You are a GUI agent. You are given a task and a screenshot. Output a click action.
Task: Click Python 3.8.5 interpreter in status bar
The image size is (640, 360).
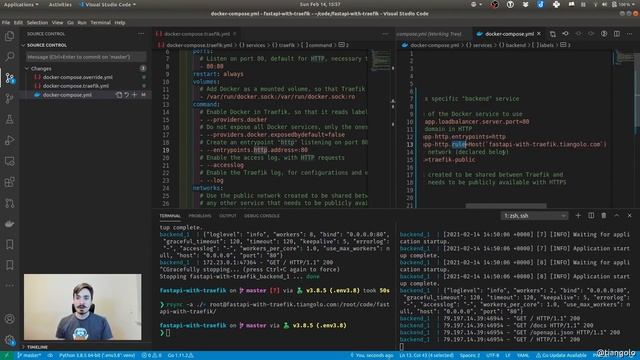[x=97, y=356]
